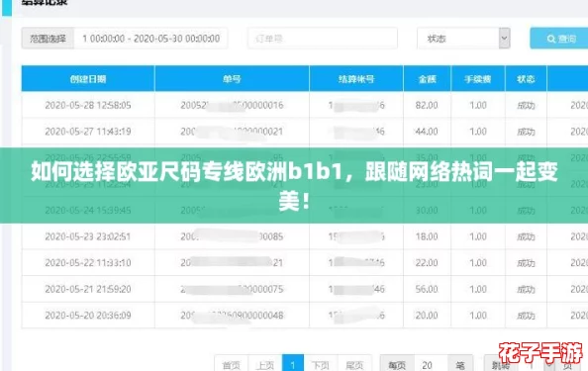
Task: Go to first page via 首页
Action: coord(231,364)
